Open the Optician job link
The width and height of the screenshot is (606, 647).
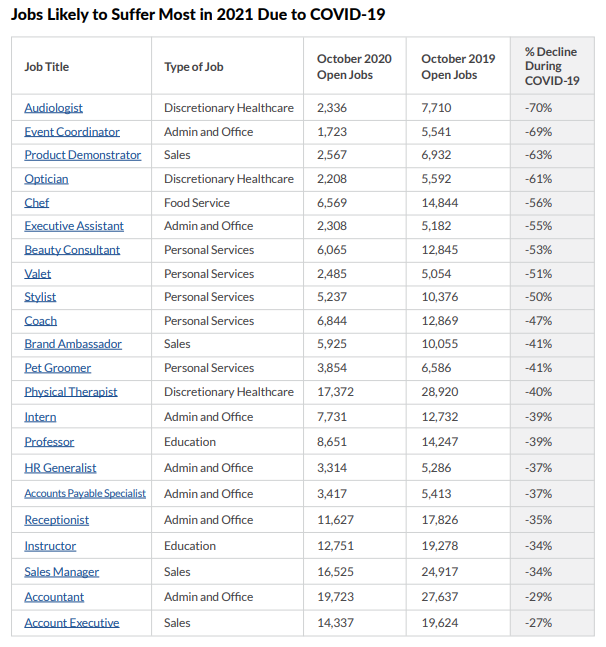coord(46,179)
